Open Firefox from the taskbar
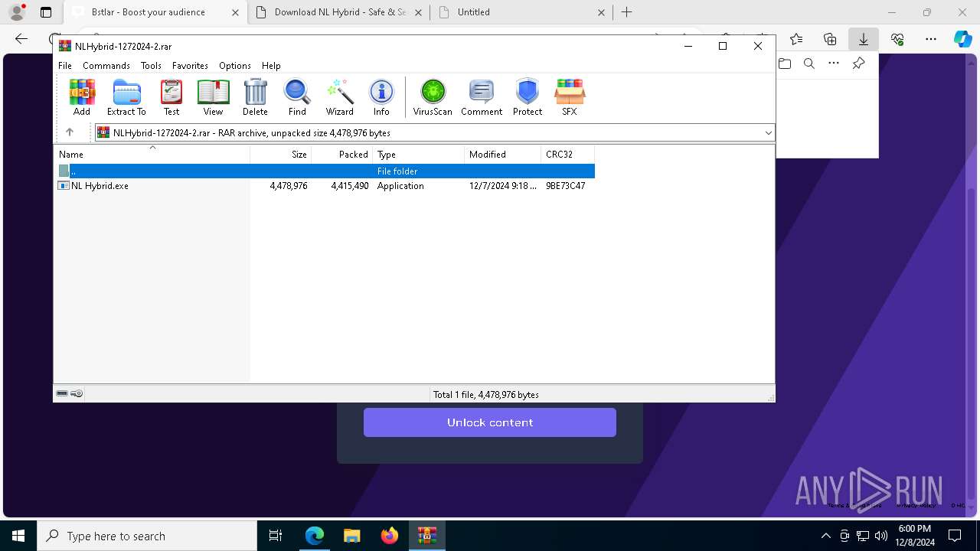 pos(390,536)
